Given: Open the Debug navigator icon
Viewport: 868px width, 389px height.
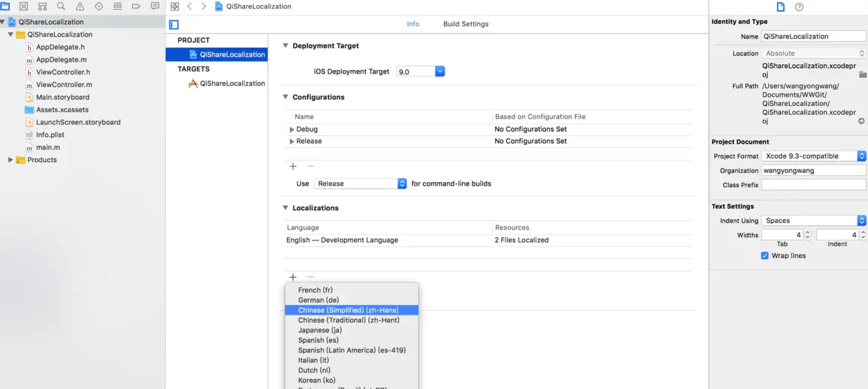Looking at the screenshot, I should [117, 6].
